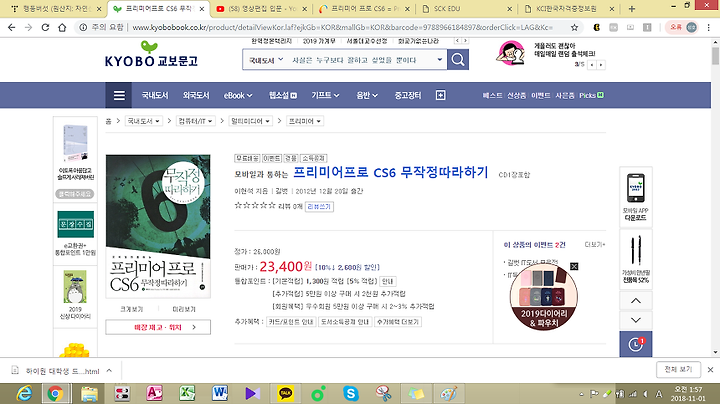Click the 안내 button beside 통합포인트
Screen dimensions: 720x404
(388, 281)
